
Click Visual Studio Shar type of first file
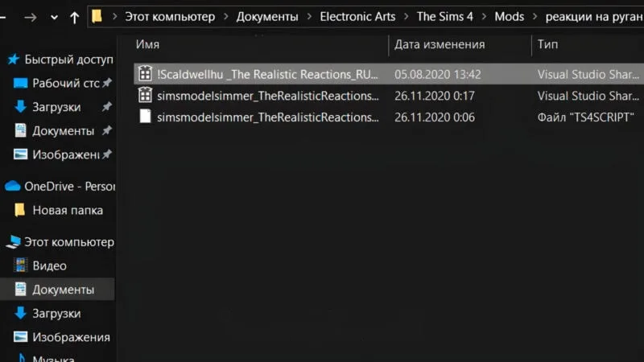(588, 74)
